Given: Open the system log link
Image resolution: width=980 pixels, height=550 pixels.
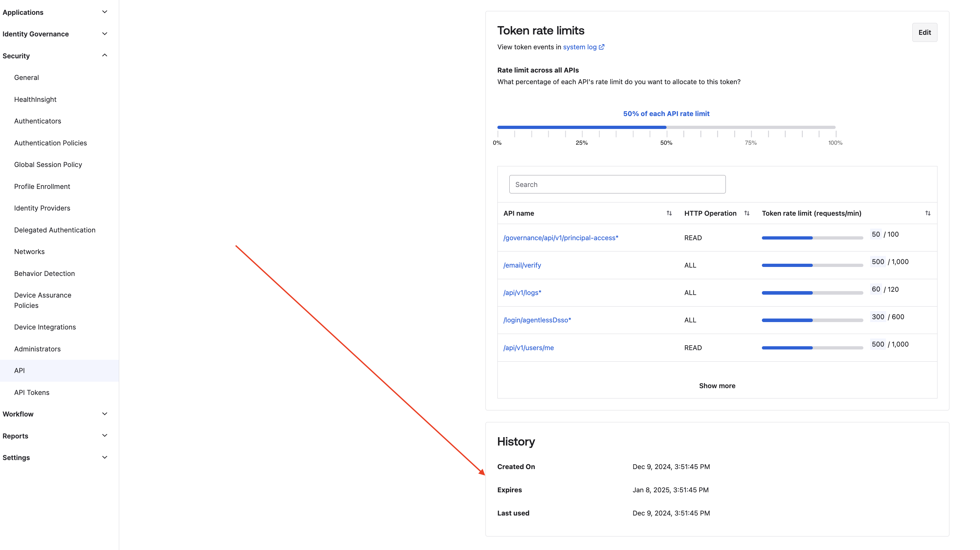Looking at the screenshot, I should pos(580,47).
